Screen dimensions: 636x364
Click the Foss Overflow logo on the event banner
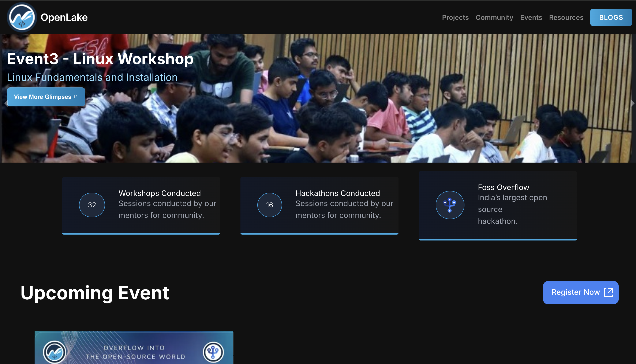[x=213, y=352]
